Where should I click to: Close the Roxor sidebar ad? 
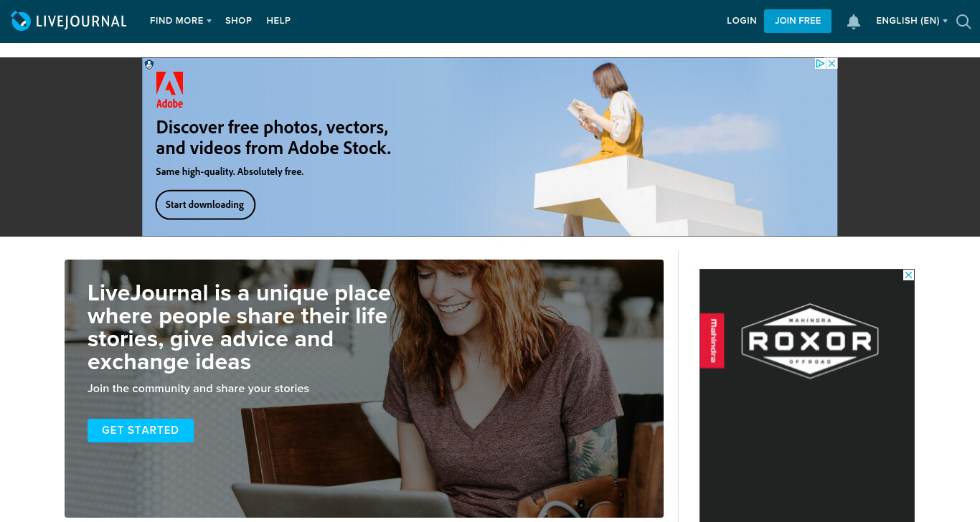pyautogui.click(x=909, y=275)
